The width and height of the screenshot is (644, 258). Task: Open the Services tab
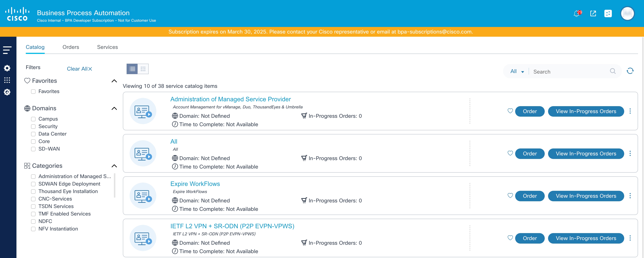107,47
